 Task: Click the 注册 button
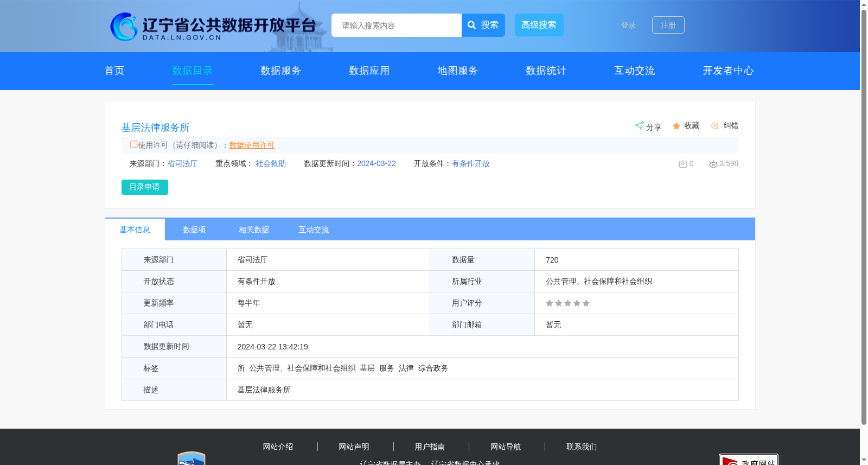(668, 25)
